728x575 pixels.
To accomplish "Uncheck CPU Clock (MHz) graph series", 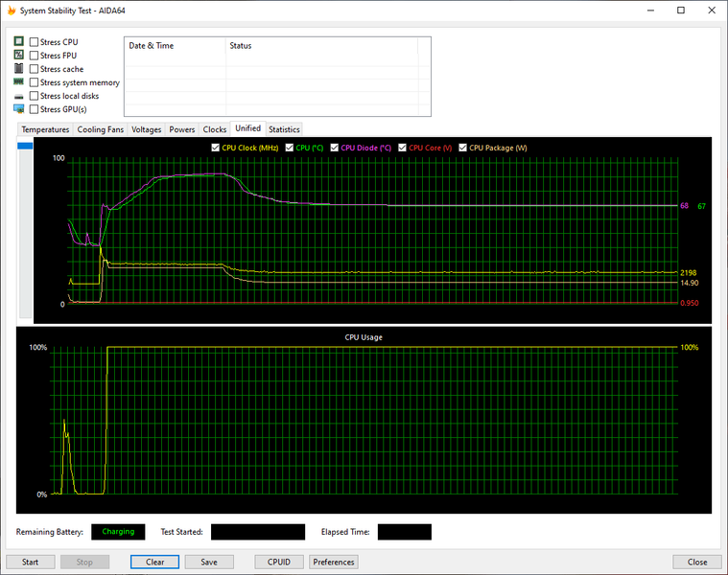I will (215, 148).
